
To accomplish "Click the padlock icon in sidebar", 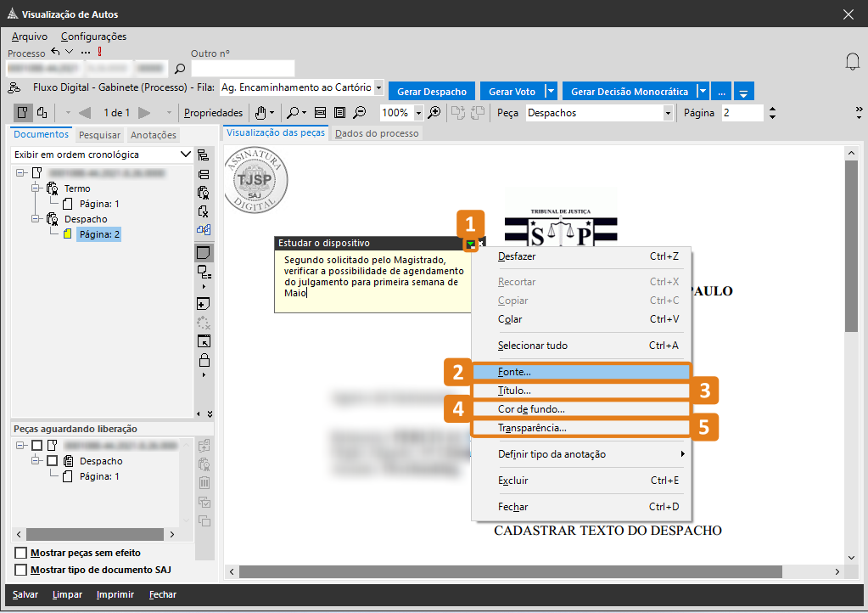I will (x=204, y=360).
